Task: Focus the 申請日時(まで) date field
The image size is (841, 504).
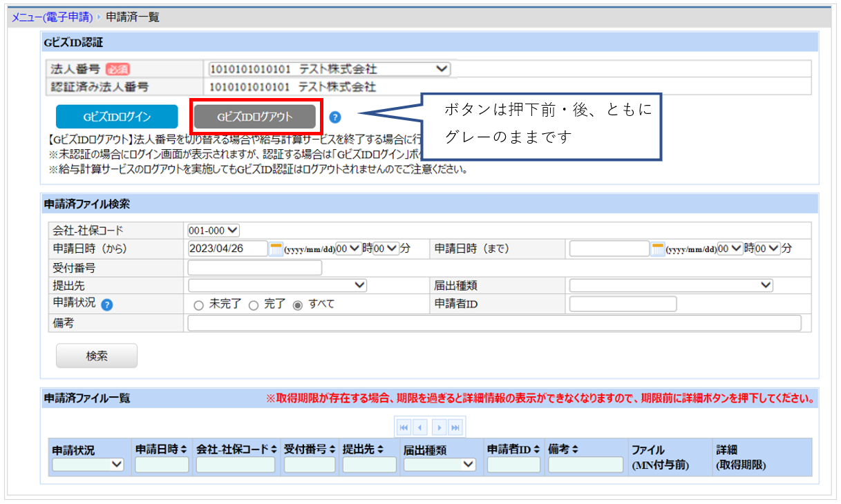Action: (x=610, y=249)
